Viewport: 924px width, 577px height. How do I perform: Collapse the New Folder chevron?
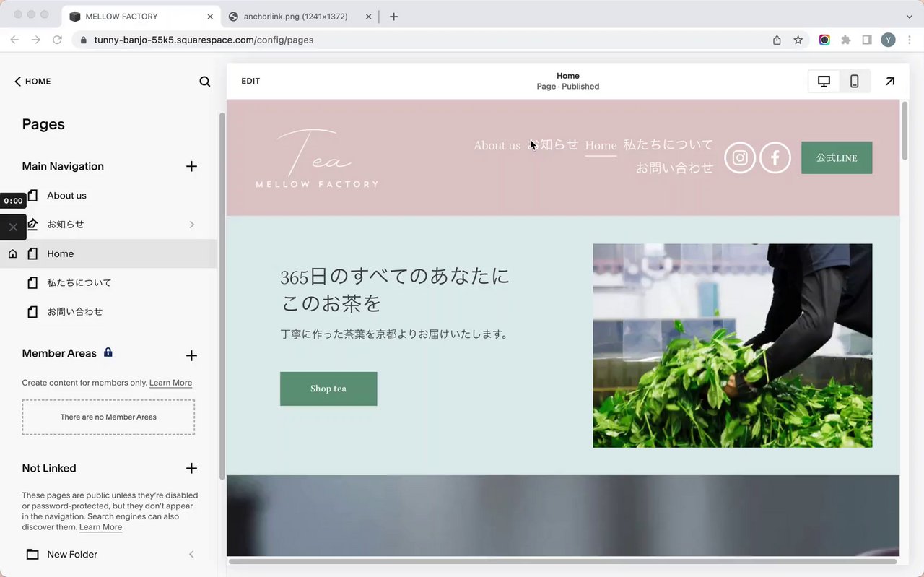[191, 555]
